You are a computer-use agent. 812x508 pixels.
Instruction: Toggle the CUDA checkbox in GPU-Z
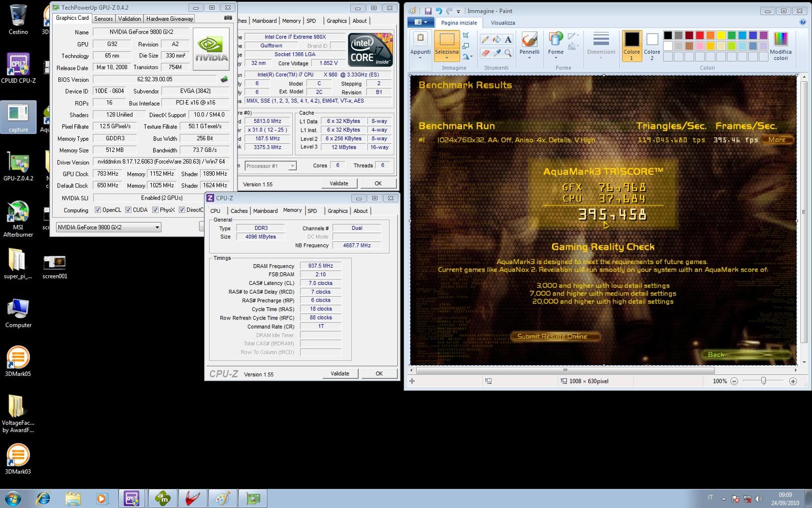(128, 210)
